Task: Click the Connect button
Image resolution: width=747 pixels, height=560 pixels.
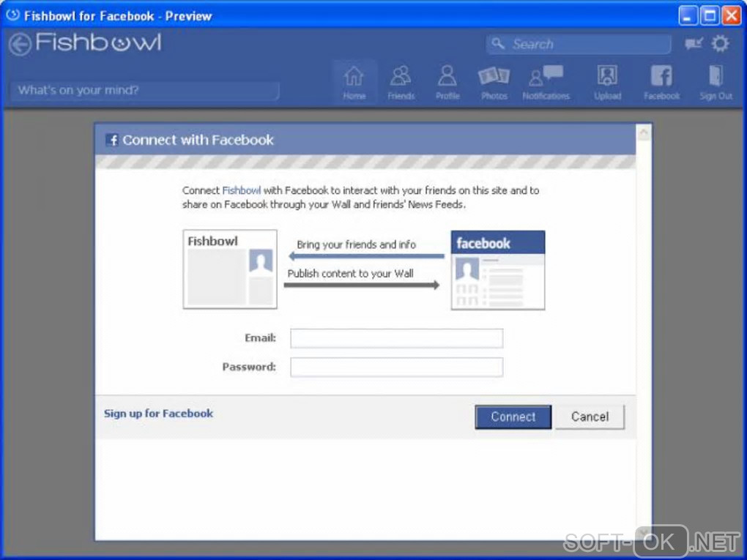Action: 513,417
